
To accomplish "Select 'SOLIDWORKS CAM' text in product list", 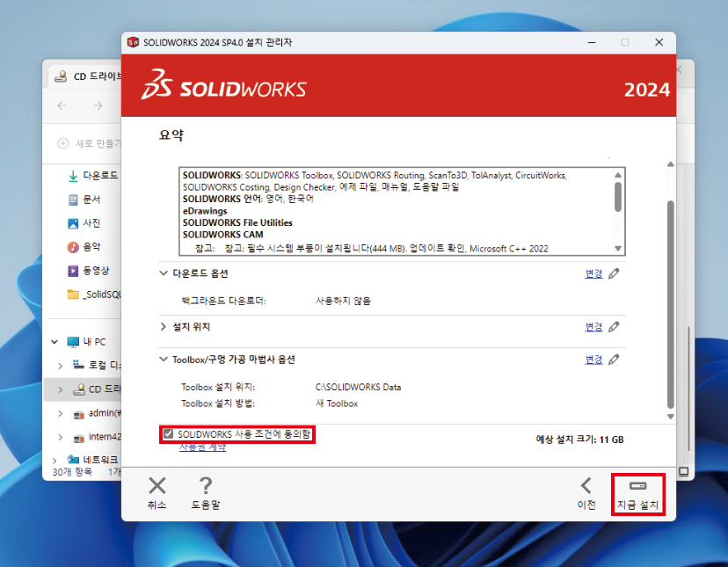I will tap(222, 235).
